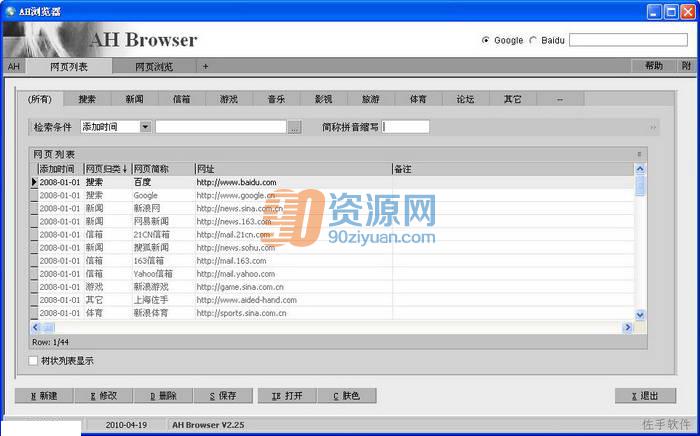Select the 游戏 category tab

point(229,99)
